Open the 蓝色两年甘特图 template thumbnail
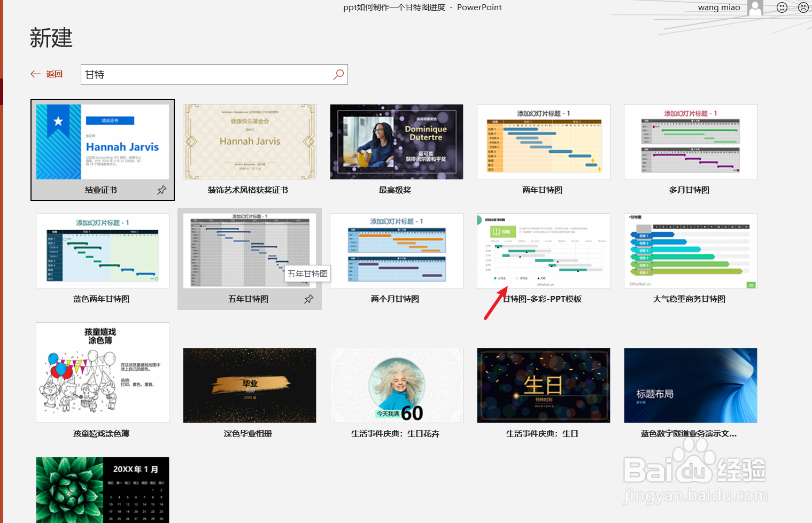 click(103, 251)
